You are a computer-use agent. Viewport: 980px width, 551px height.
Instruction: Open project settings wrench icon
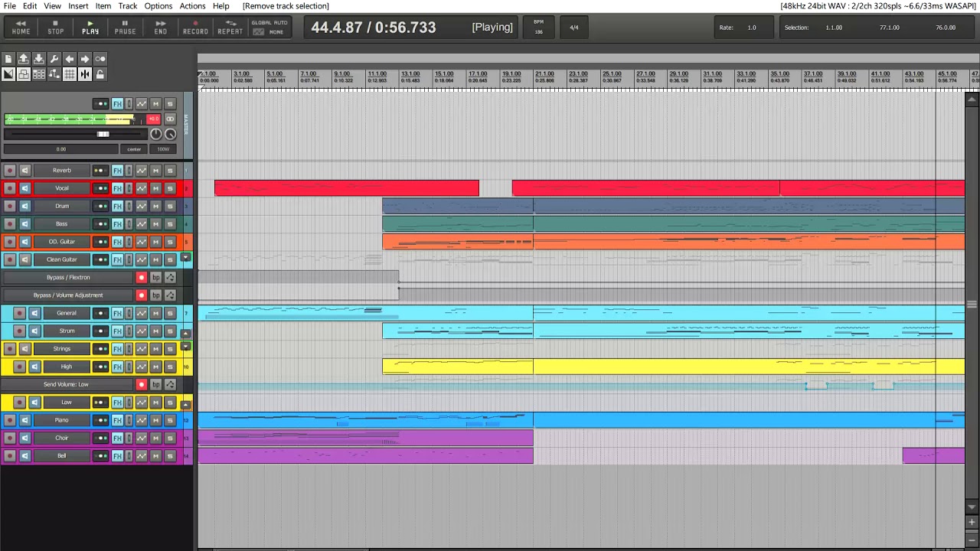point(54,59)
